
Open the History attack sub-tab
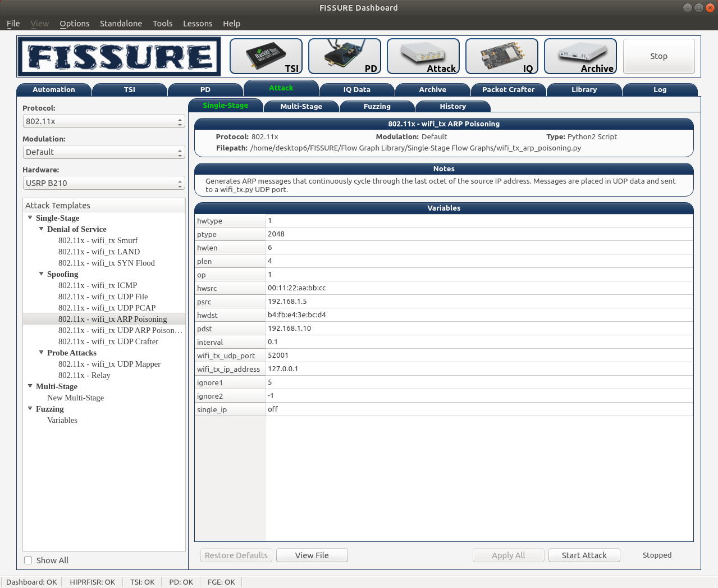click(x=453, y=107)
